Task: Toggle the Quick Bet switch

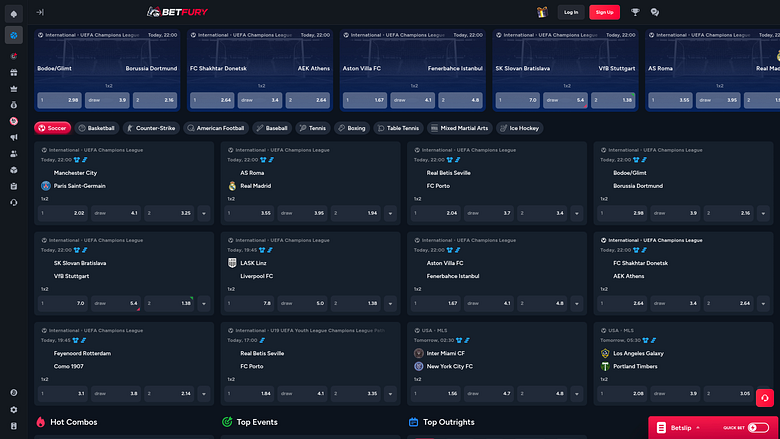Action: point(758,428)
